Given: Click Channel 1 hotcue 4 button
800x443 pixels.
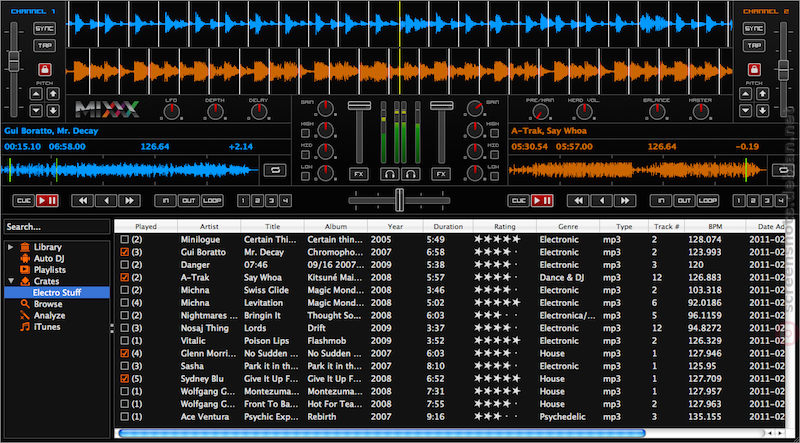Looking at the screenshot, I should (x=286, y=201).
